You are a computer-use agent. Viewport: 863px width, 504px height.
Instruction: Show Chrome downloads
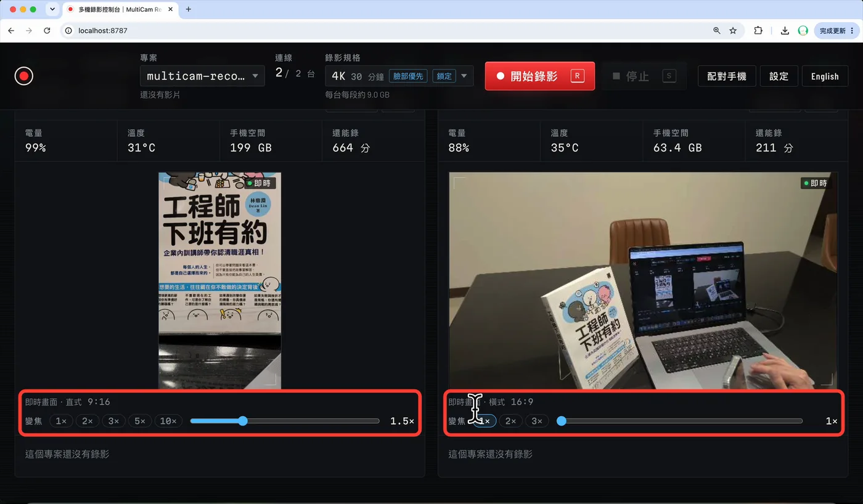(x=785, y=30)
